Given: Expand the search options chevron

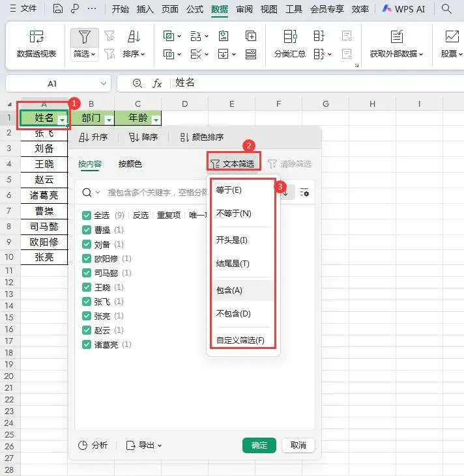Looking at the screenshot, I should 98,192.
